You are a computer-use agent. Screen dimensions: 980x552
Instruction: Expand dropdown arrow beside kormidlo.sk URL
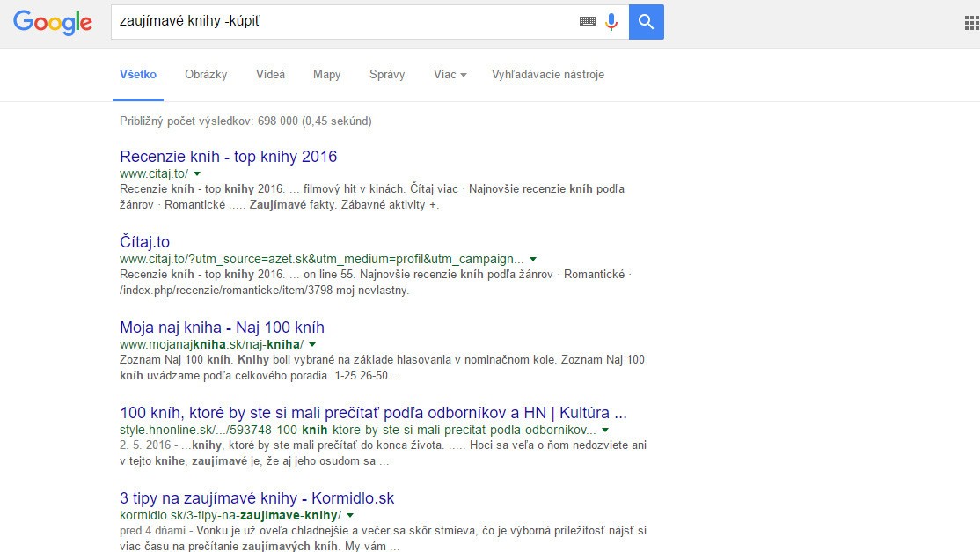[x=350, y=515]
